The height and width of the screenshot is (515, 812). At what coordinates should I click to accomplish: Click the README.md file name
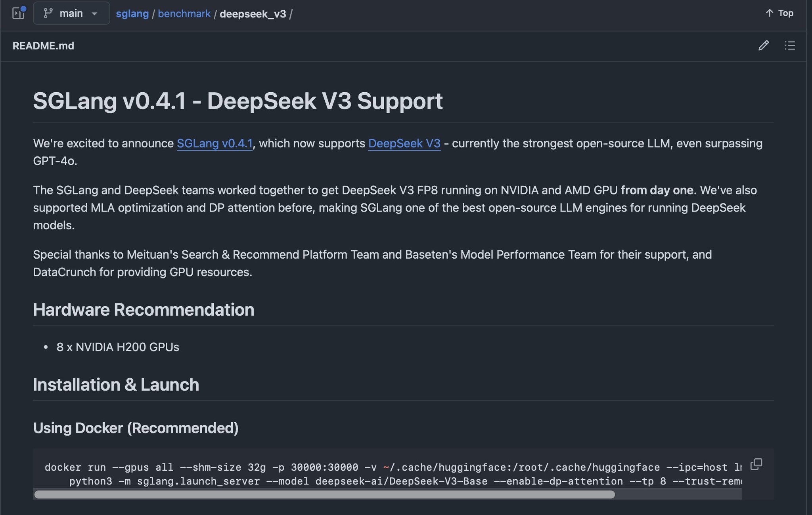point(43,46)
